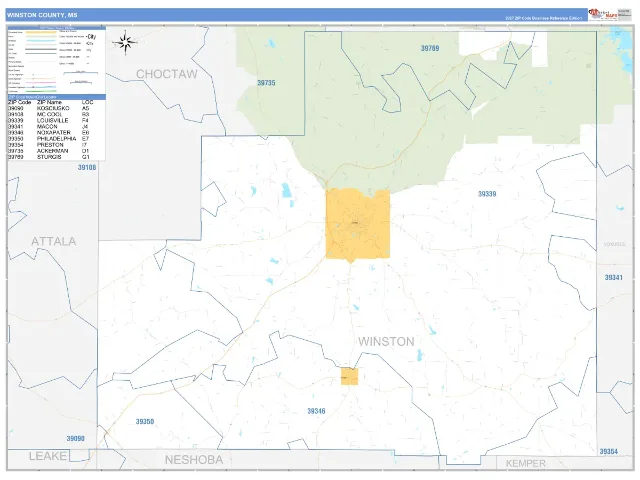
Task: Select ZIP label 39090 on the map
Action: tap(76, 438)
